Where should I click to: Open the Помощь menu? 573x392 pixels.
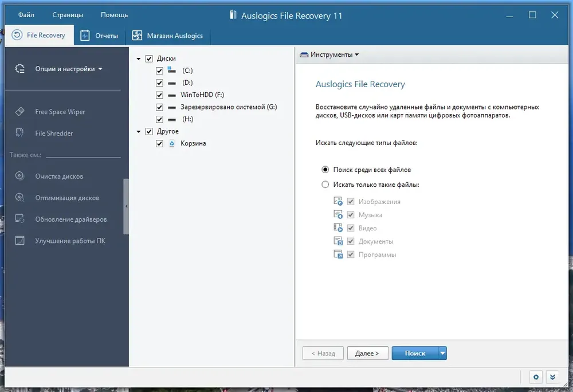pos(115,15)
